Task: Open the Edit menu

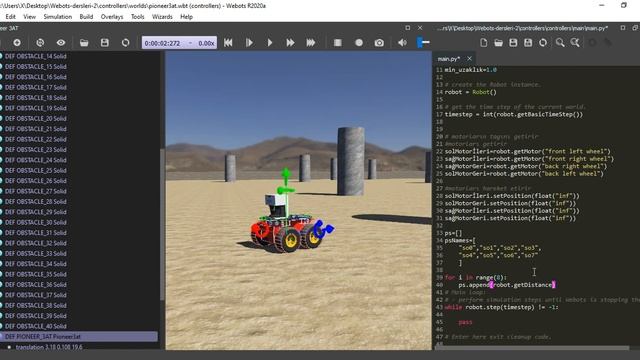Action: click(11, 17)
